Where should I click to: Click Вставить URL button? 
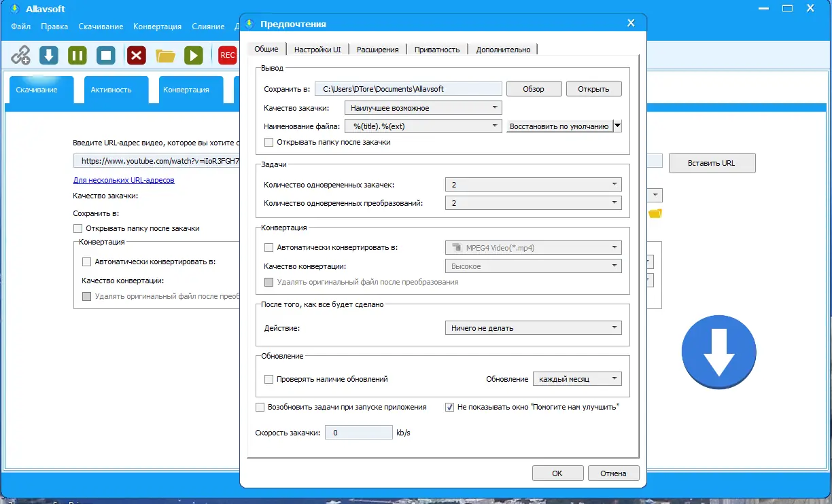point(712,163)
